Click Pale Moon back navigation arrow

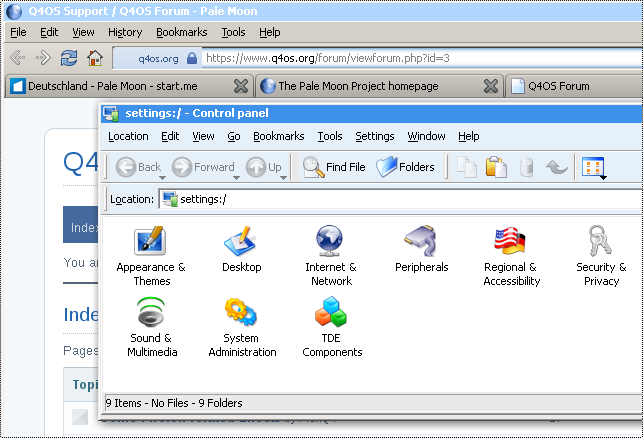click(x=18, y=58)
